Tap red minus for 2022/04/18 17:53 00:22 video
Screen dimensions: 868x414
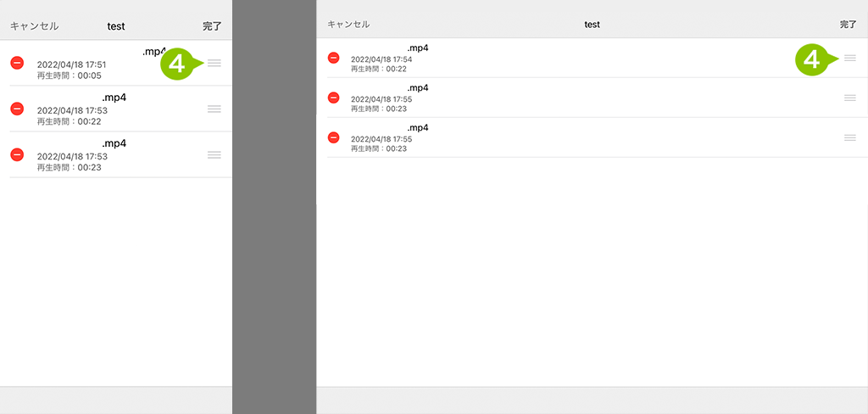tap(17, 109)
